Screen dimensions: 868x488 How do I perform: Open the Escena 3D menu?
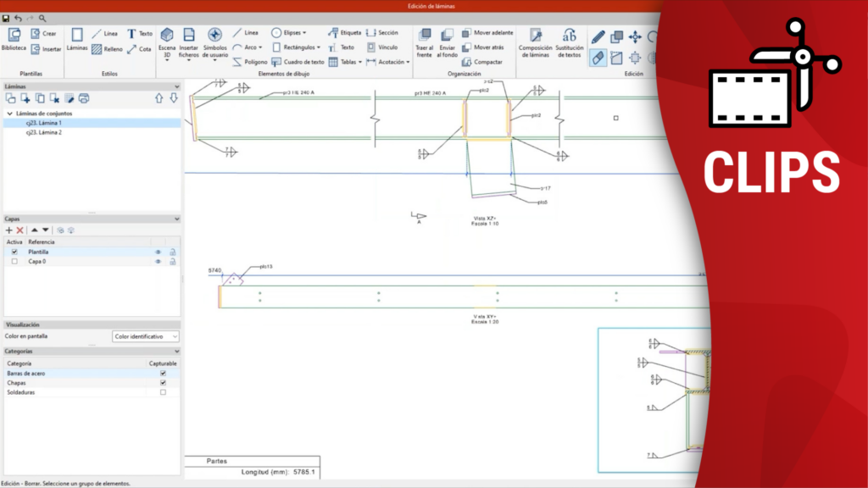point(167,42)
